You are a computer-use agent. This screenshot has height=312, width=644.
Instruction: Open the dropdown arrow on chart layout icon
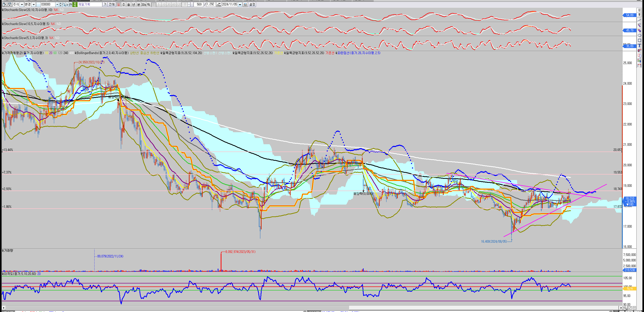pos(10,5)
